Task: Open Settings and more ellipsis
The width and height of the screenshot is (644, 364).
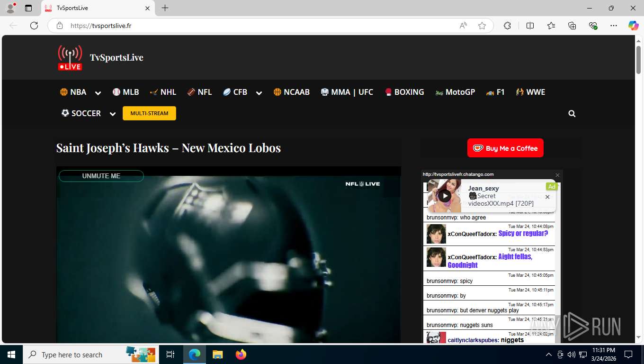Action: click(614, 26)
